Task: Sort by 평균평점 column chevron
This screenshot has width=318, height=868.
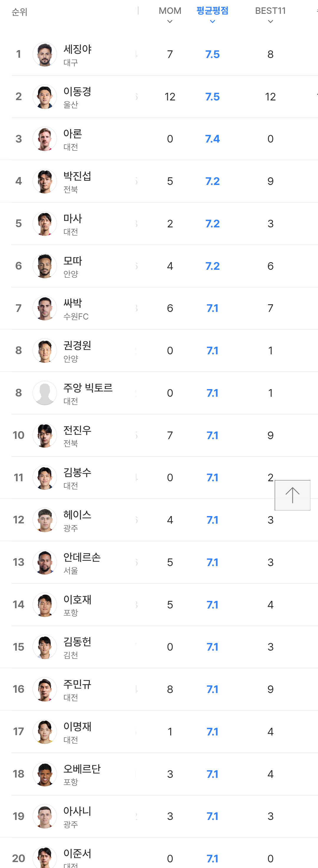Action: coord(212,22)
